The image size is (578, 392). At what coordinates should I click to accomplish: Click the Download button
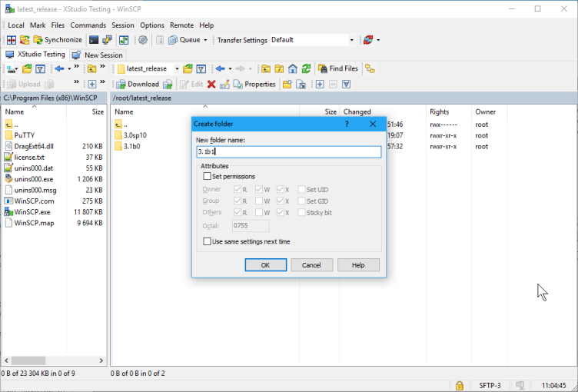click(138, 85)
